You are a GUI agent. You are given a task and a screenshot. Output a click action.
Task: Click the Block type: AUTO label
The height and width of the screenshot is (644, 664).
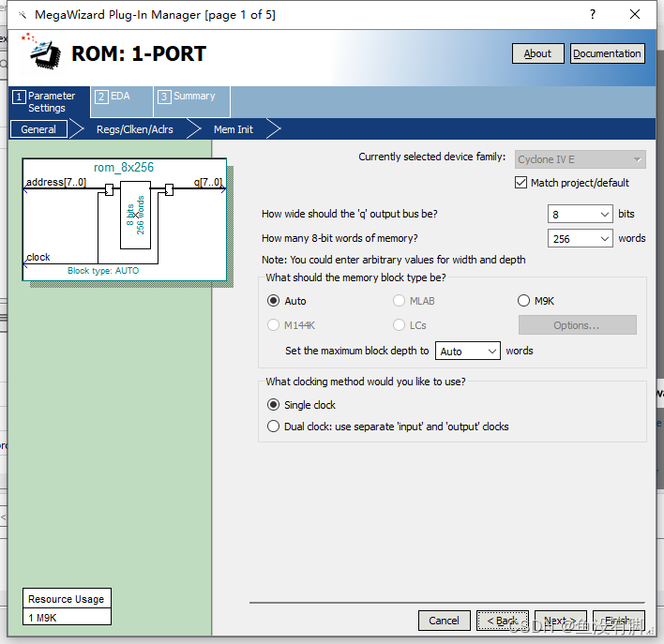tap(103, 271)
